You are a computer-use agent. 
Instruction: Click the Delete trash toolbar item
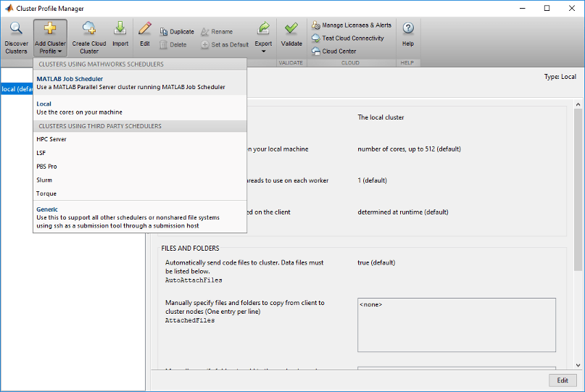pos(173,45)
